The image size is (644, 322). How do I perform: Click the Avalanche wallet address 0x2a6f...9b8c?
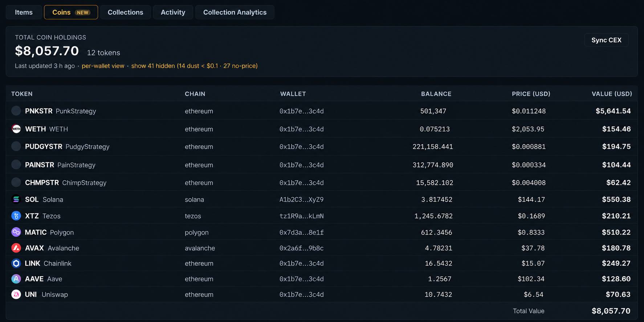301,248
